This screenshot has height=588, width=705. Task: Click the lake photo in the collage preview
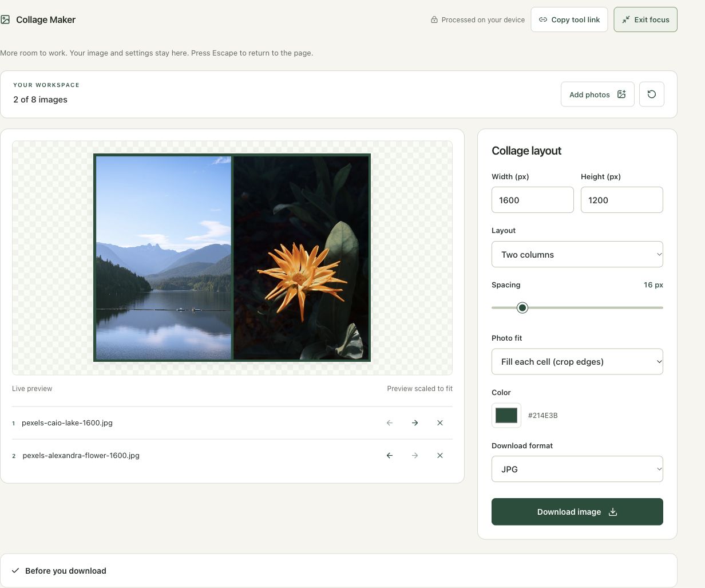[x=164, y=258]
